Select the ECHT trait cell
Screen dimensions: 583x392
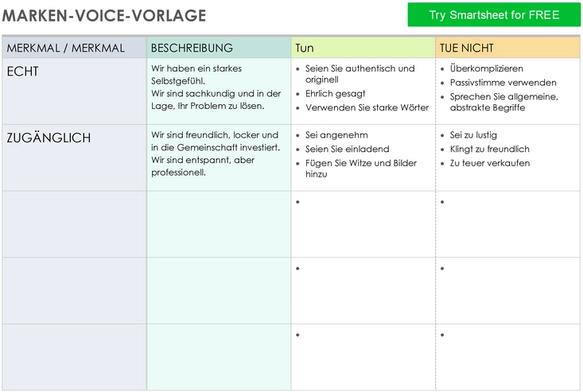[74, 91]
